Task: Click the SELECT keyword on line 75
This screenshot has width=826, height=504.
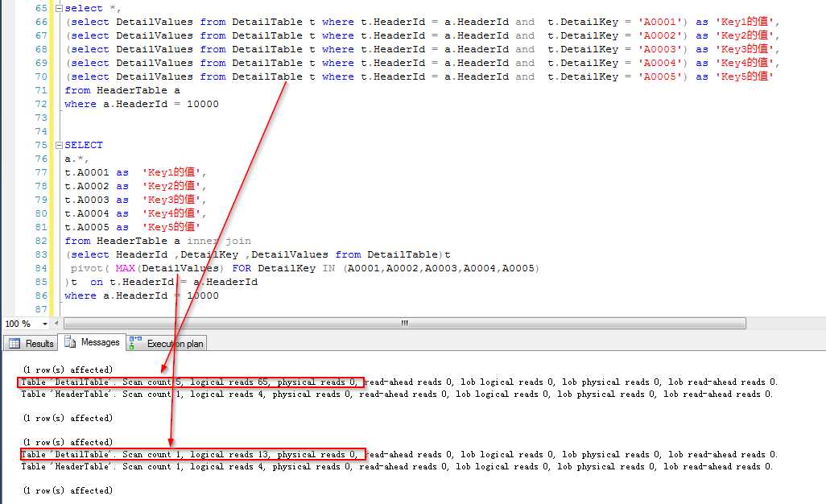Action: pos(84,145)
